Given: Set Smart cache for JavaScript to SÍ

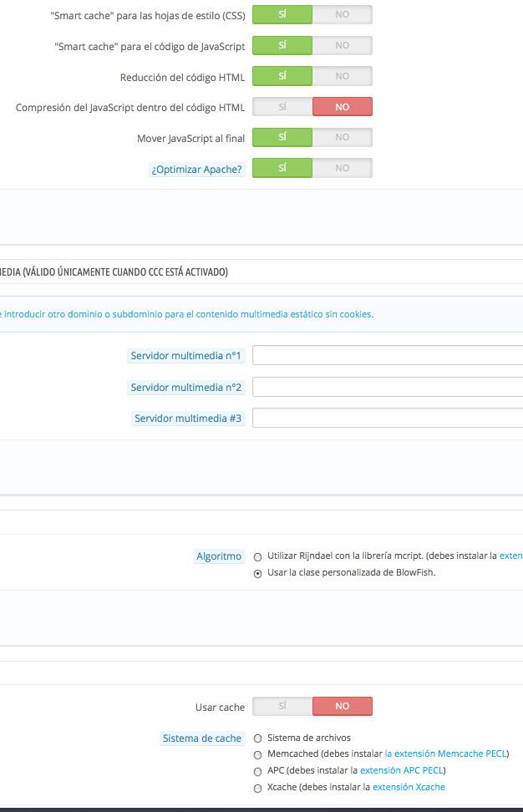Looking at the screenshot, I should coord(282,46).
